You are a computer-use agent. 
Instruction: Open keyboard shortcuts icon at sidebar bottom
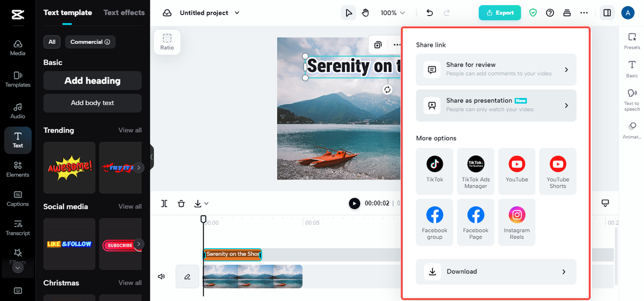pyautogui.click(x=18, y=290)
